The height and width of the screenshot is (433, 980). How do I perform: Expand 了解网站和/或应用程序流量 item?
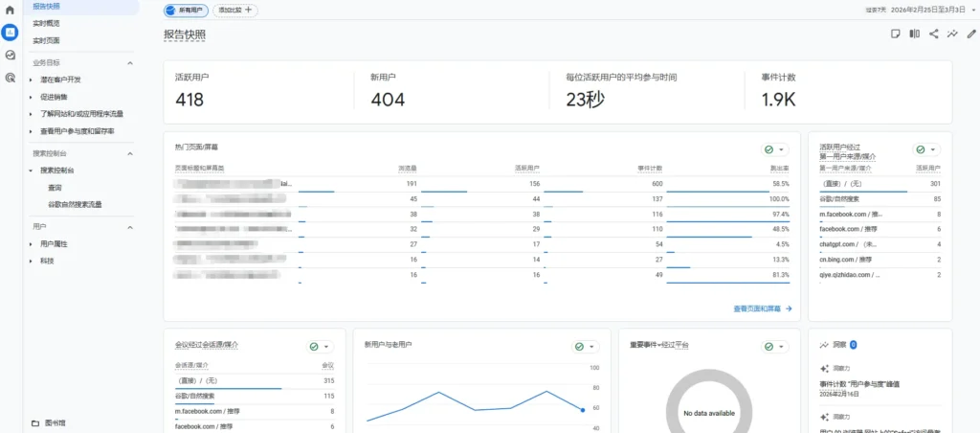click(x=31, y=115)
